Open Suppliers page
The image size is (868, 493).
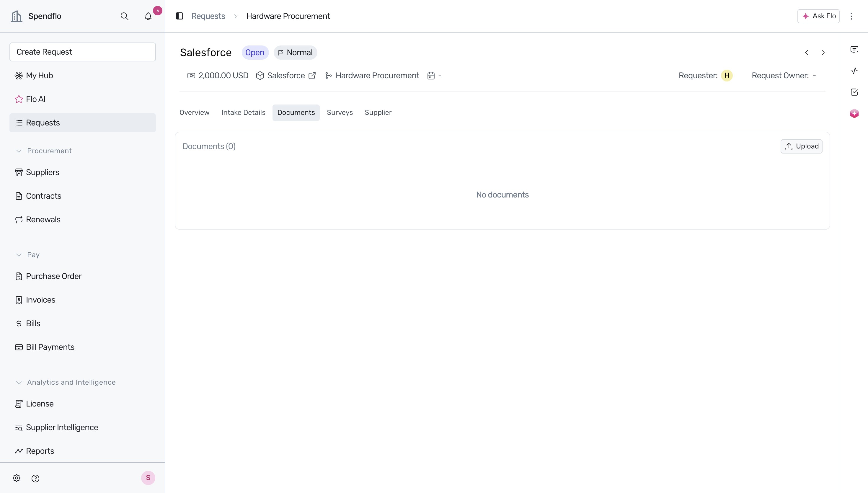pyautogui.click(x=83, y=172)
